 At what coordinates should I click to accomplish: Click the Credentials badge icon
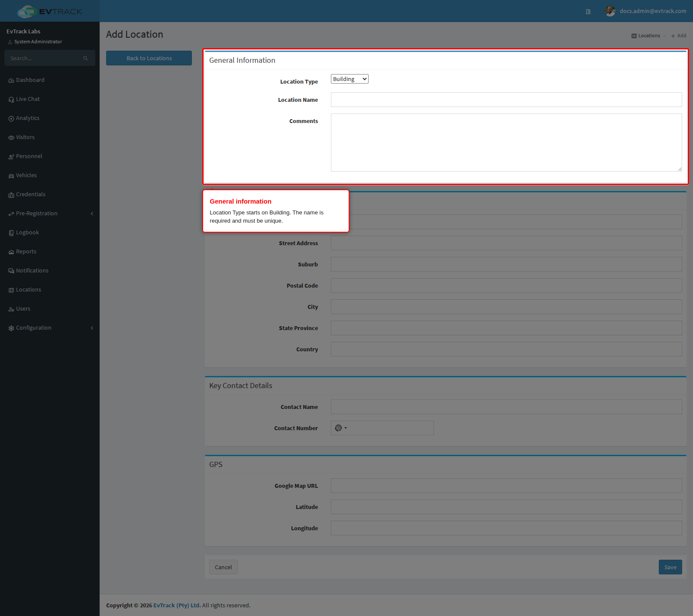[x=11, y=195]
